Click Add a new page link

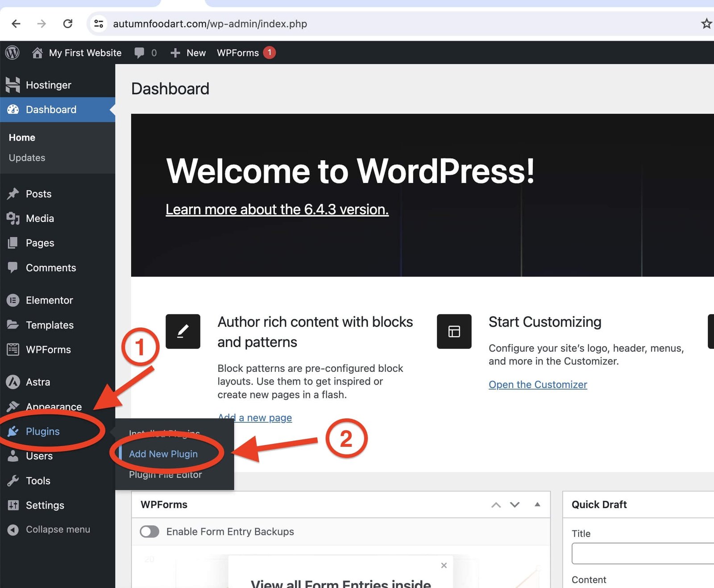pos(255,417)
